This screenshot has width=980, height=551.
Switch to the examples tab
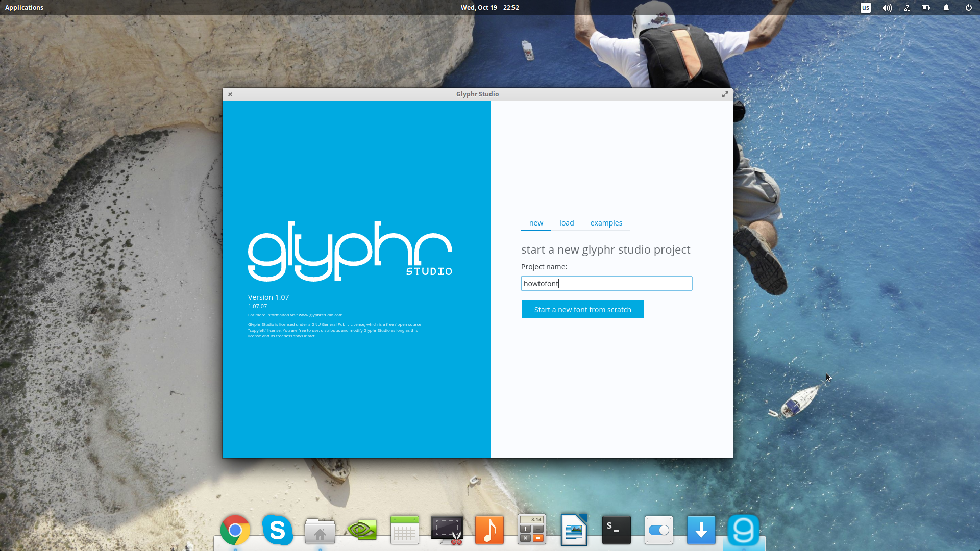606,223
